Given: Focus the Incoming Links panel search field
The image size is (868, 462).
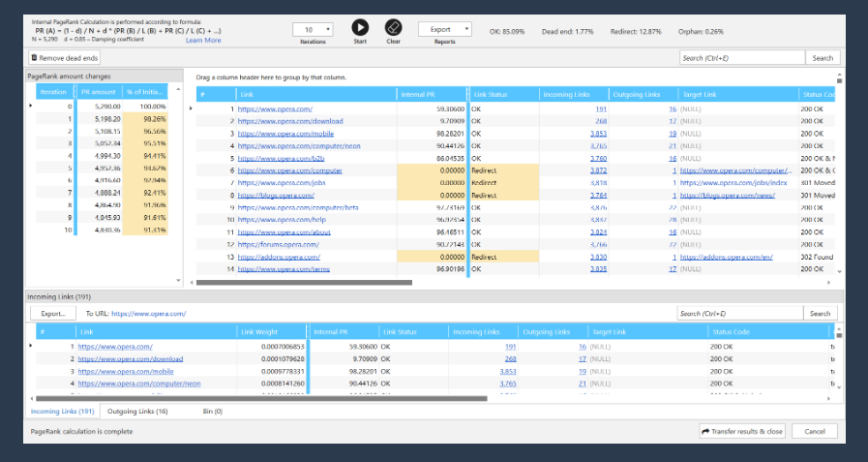Looking at the screenshot, I should 740,314.
